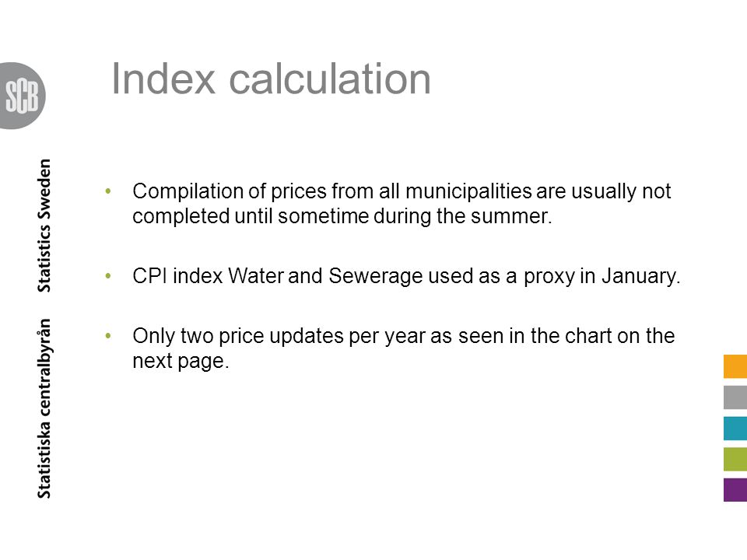Image resolution: width=747 pixels, height=560 pixels.
Task: Click the 'Only two price updates' line
Action: click(x=404, y=336)
